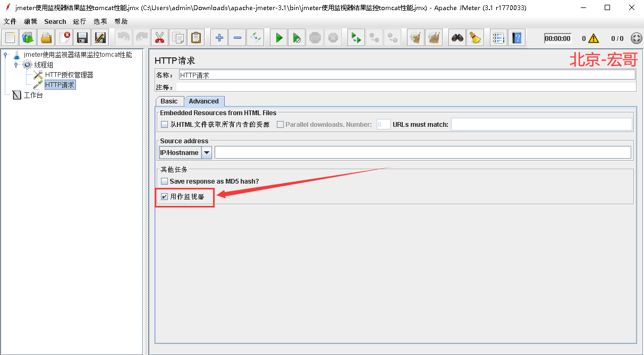Click the Open file folder icon
The height and width of the screenshot is (355, 644).
pos(46,38)
